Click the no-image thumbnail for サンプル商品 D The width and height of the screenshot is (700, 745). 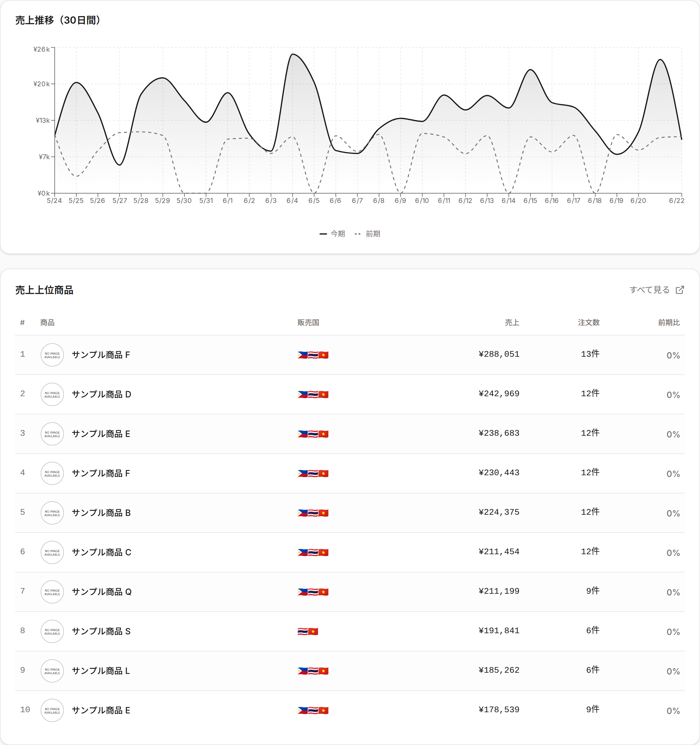(52, 394)
